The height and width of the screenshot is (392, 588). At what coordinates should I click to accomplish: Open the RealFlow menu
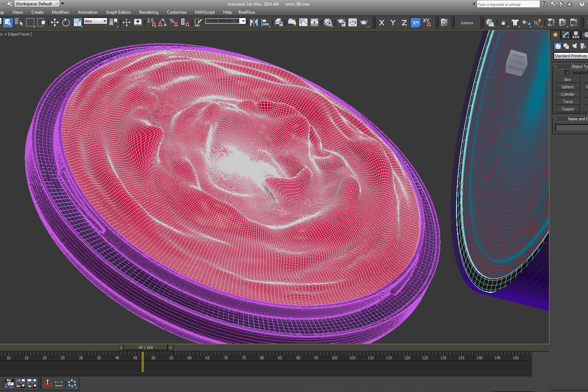point(246,12)
